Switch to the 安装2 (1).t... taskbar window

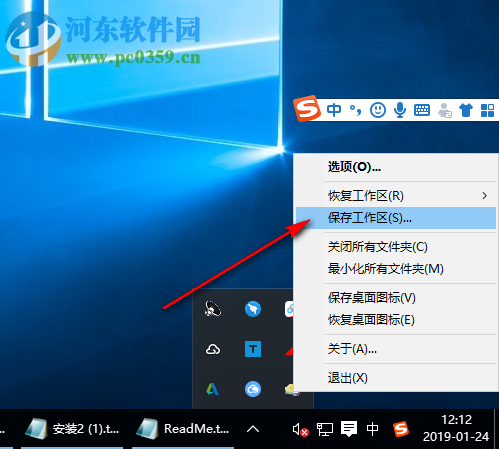click(x=72, y=429)
